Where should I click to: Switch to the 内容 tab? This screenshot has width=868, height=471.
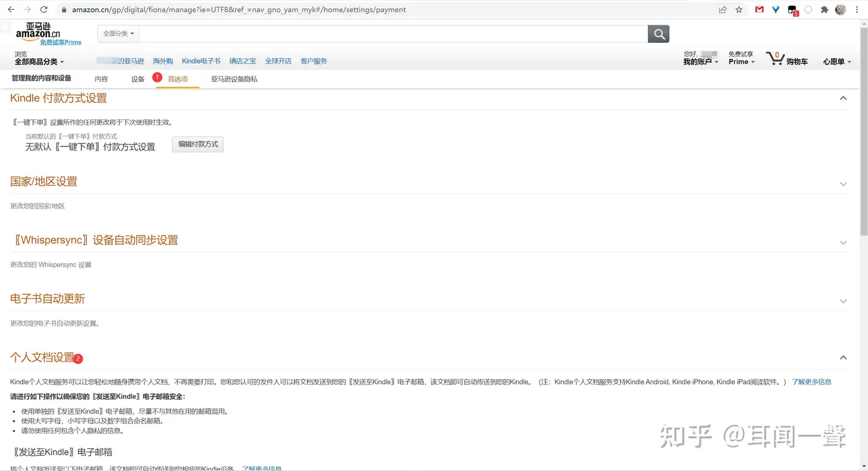(x=101, y=79)
